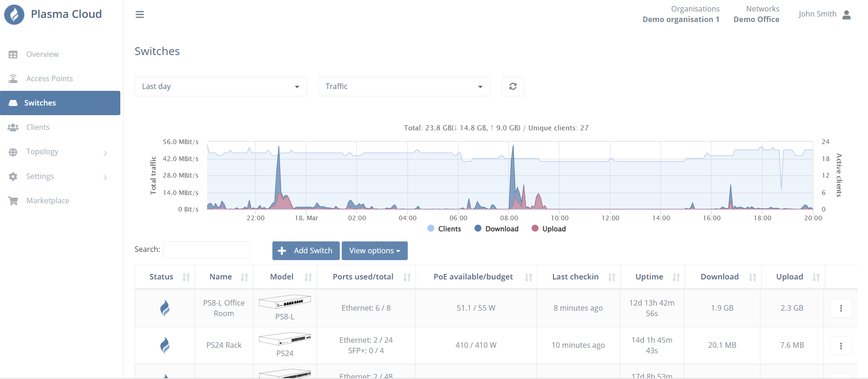Toggle the hamburger sidebar menu

(140, 15)
